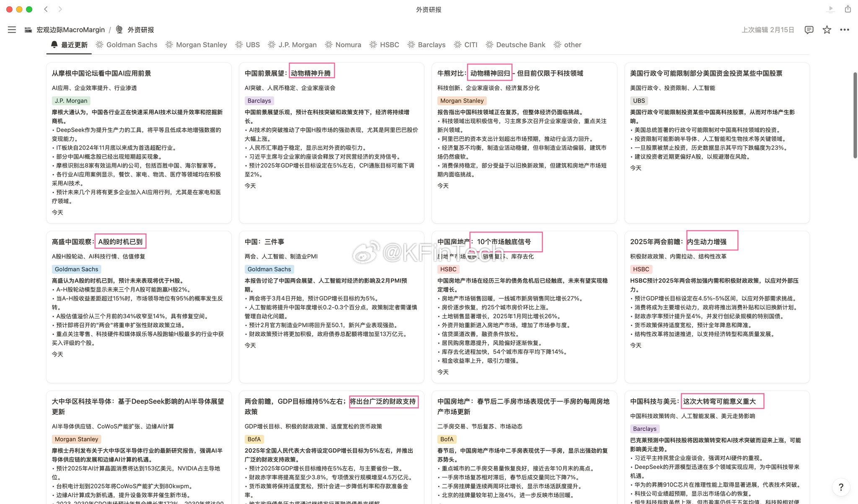Click the 外资研报 page icon in breadcrumb
This screenshot has width=858, height=504.
[x=119, y=30]
